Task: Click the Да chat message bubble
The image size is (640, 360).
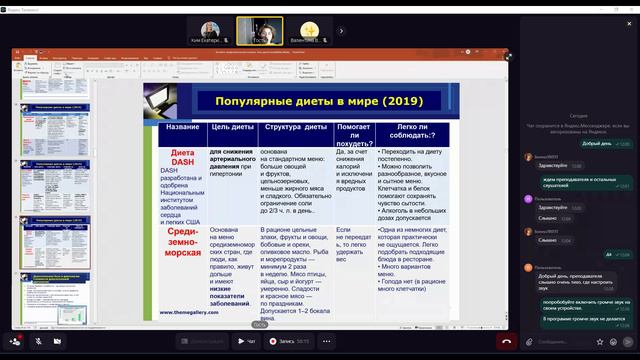Action: 617,254
